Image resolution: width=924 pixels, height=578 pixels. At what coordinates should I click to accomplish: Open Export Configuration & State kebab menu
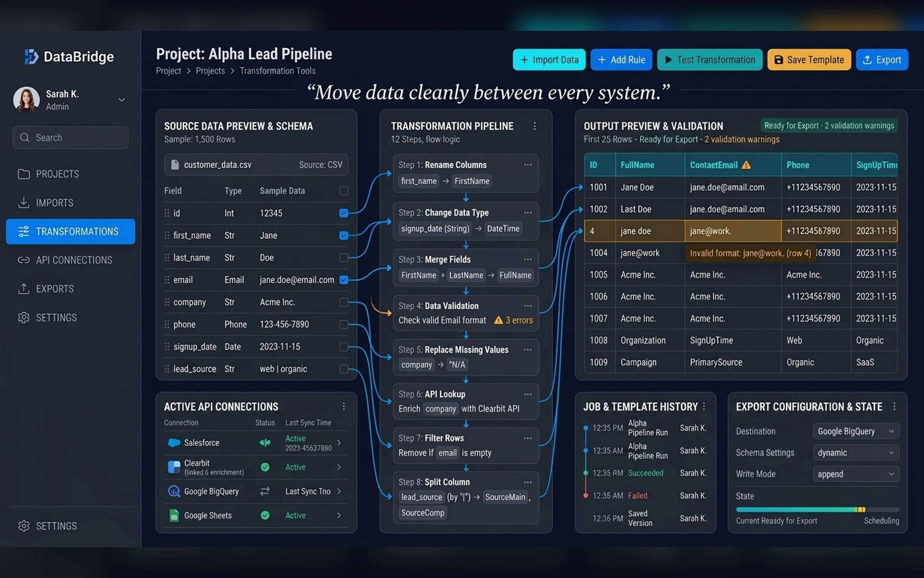pyautogui.click(x=894, y=407)
